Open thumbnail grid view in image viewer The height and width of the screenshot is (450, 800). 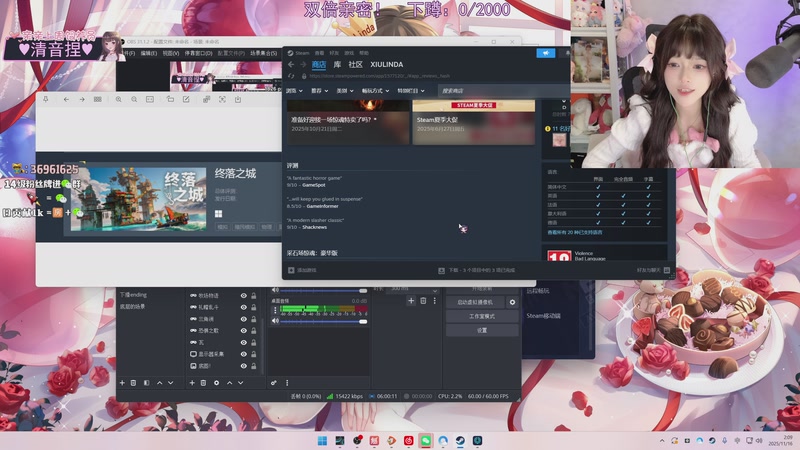[97, 99]
